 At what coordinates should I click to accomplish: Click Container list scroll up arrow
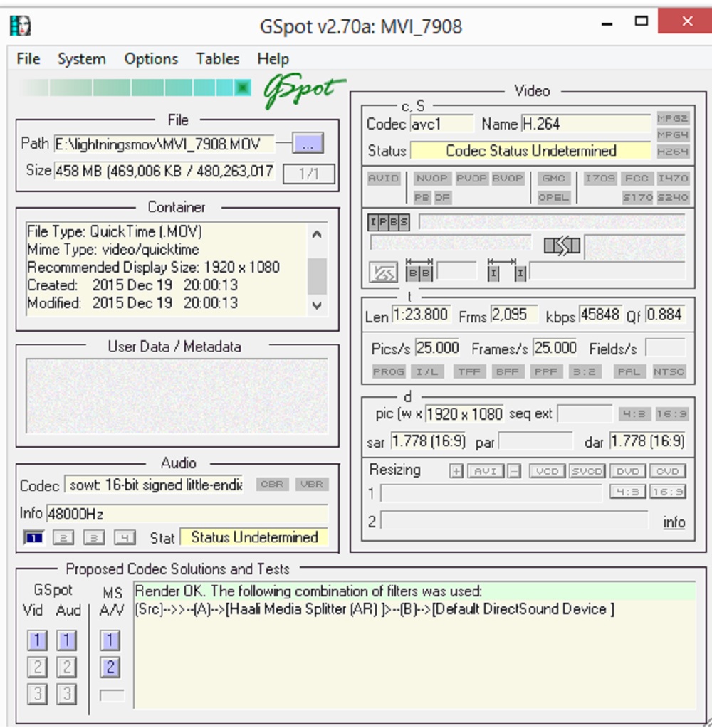click(317, 234)
